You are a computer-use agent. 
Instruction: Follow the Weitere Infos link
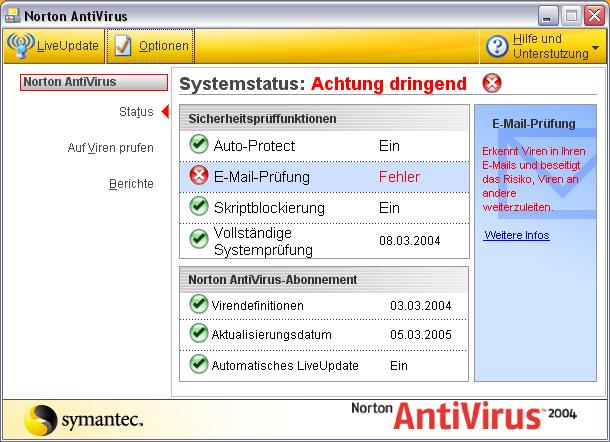(x=517, y=235)
